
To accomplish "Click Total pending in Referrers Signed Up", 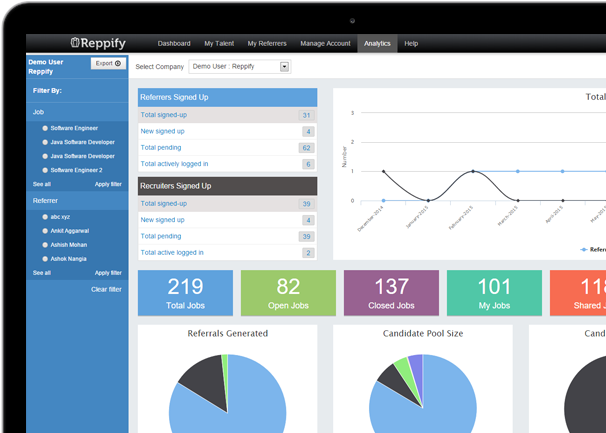I will tap(163, 147).
